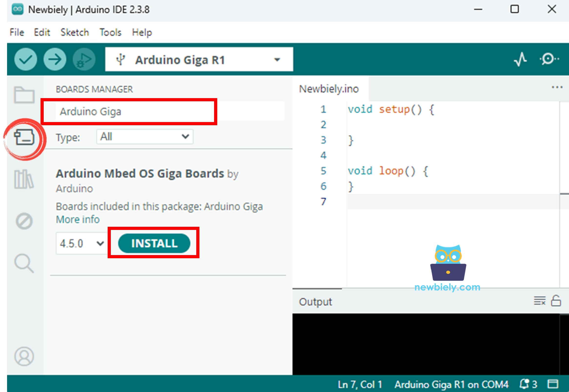Image resolution: width=569 pixels, height=392 pixels.
Task: Open the Serial Monitor
Action: 548,59
